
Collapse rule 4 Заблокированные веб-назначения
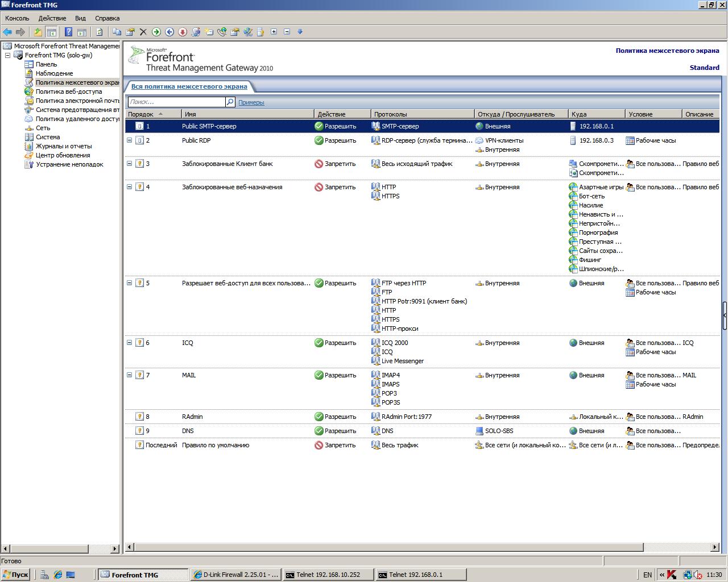[129, 187]
